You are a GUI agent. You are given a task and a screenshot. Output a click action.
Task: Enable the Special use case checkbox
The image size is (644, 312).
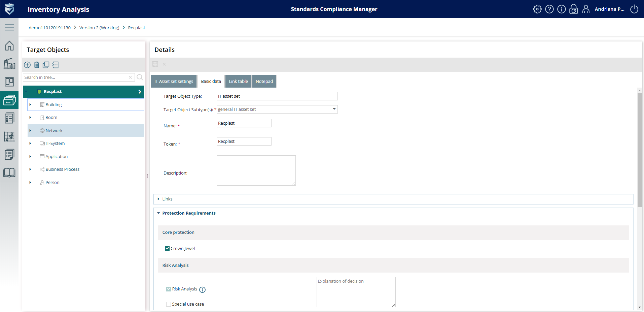pyautogui.click(x=168, y=304)
